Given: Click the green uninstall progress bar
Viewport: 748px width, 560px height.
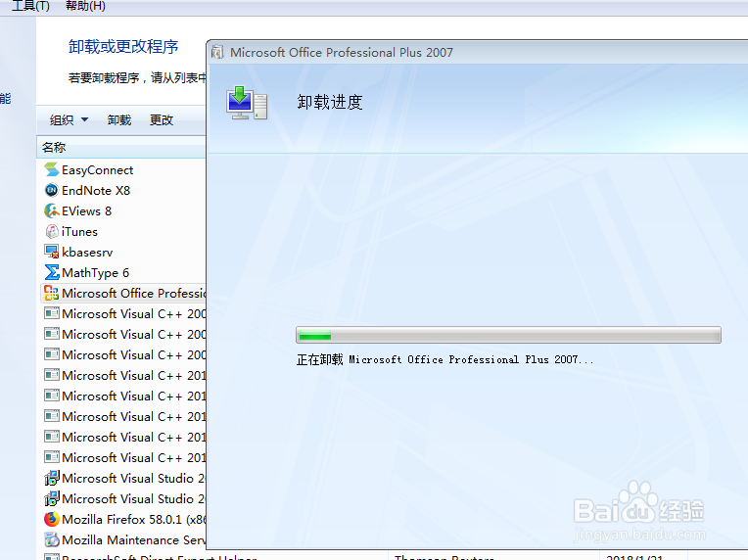Looking at the screenshot, I should click(508, 335).
